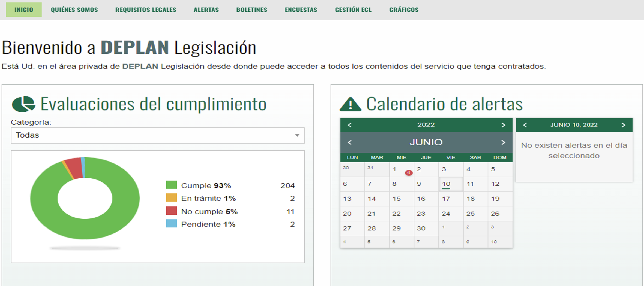
Task: Select June 7 in the calendar
Action: (377, 184)
